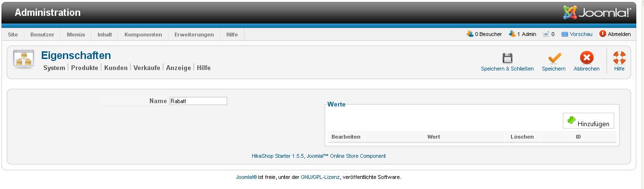The image size is (644, 189).
Task: Click the Save & Close floppy disk icon
Action: pyautogui.click(x=507, y=58)
